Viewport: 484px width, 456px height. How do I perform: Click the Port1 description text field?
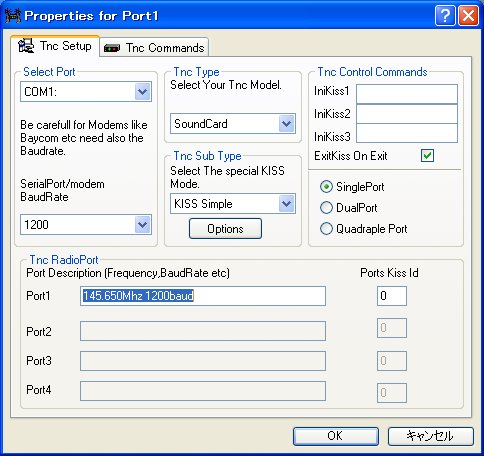(x=203, y=296)
